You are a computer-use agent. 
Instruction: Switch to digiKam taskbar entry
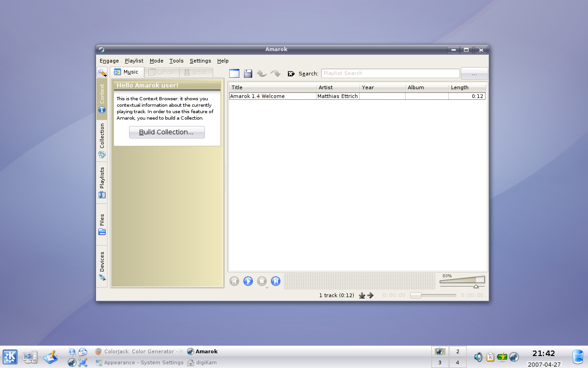(x=202, y=362)
